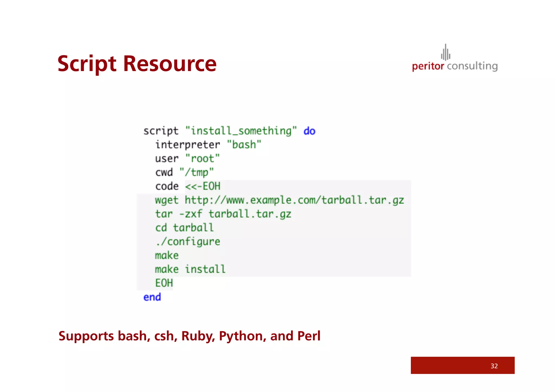Click the blue 'do' keyword
The width and height of the screenshot is (555, 392).
coord(309,131)
